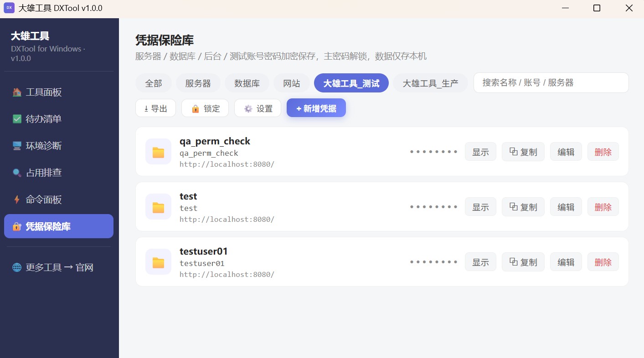This screenshot has height=358, width=644.
Task: Open 更多工具 → 官网 link
Action: click(59, 267)
